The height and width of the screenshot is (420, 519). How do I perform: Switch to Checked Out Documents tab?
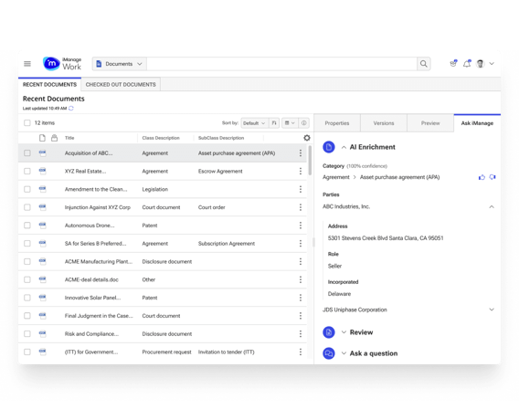point(121,85)
